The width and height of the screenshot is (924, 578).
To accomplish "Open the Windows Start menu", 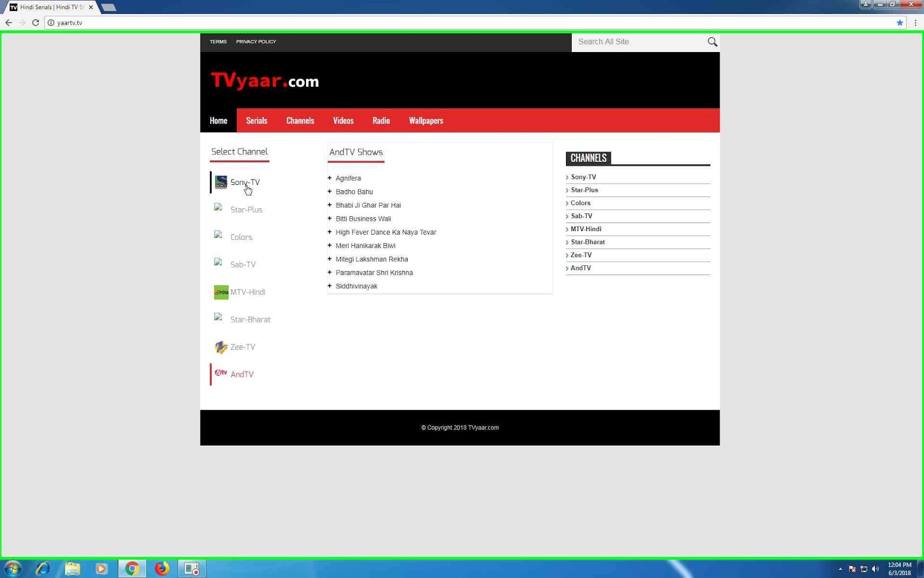I will (x=13, y=569).
